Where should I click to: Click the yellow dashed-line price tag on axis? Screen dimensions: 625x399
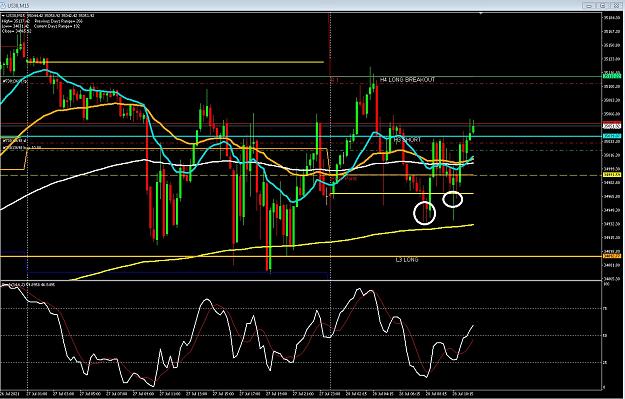[x=611, y=175]
